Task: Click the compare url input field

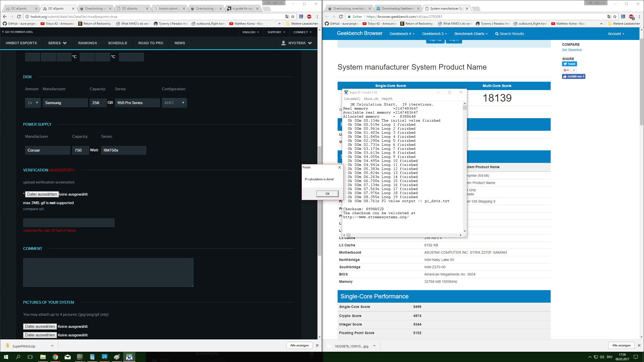Action: 69,223
